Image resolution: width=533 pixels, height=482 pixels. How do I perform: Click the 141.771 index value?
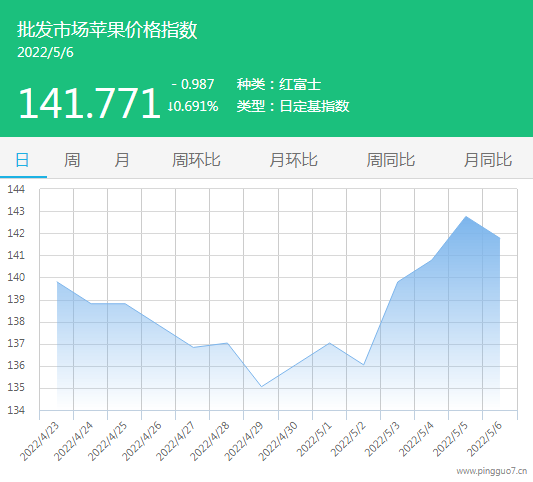pyautogui.click(x=89, y=103)
